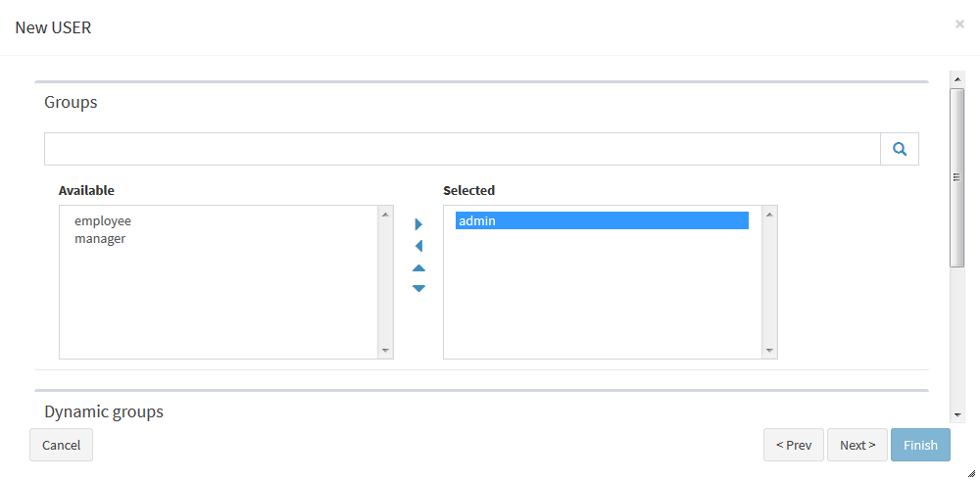The height and width of the screenshot is (482, 980).
Task: Close the New USER dialog
Action: 959,24
